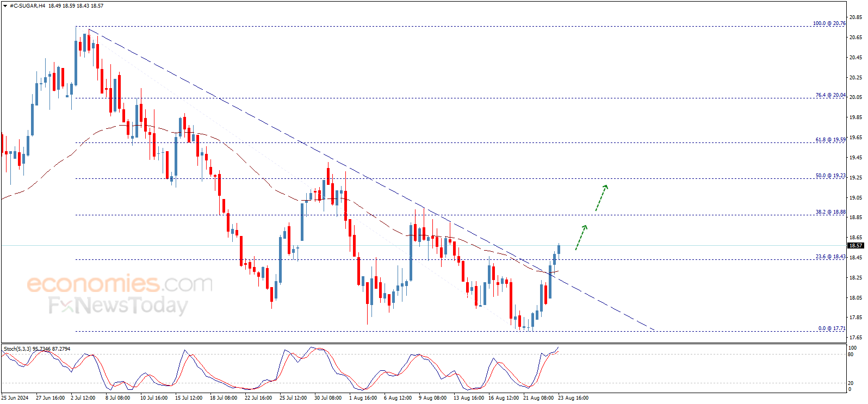Click the 16 Aug 12:00 time label
The image size is (868, 404).
coord(503,398)
